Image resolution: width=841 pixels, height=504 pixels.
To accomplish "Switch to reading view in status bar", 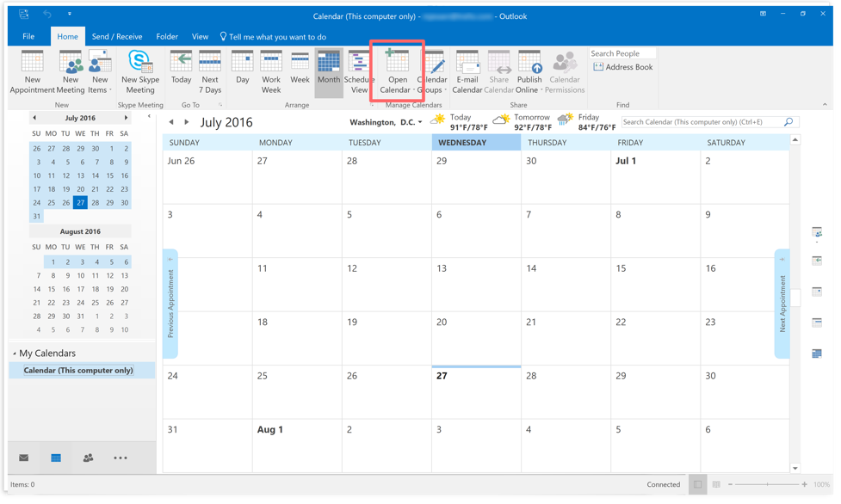I will (x=716, y=485).
